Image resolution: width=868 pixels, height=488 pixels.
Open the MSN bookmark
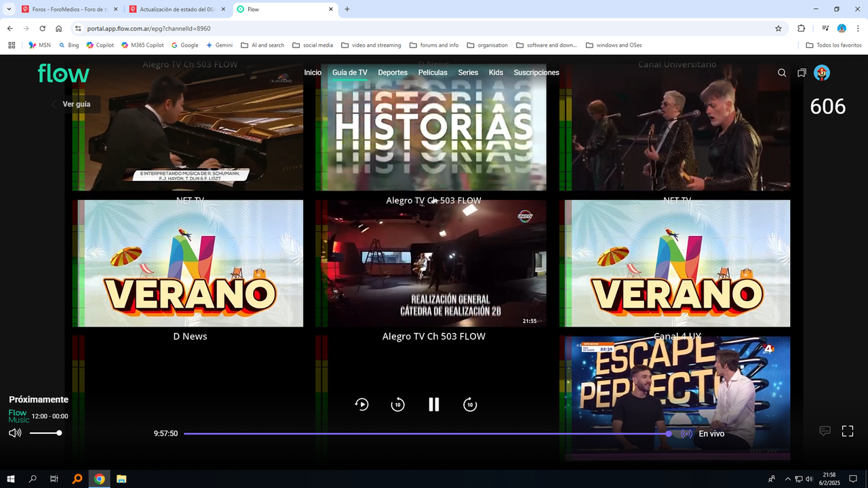(39, 45)
